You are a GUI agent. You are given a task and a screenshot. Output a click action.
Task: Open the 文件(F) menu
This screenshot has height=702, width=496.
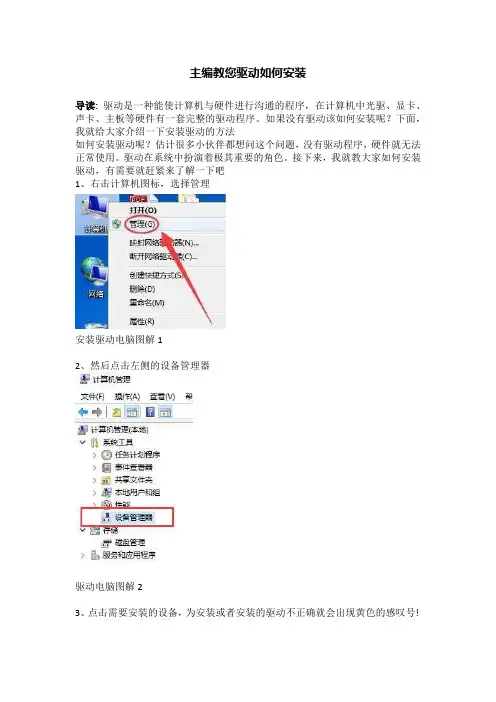(92, 397)
